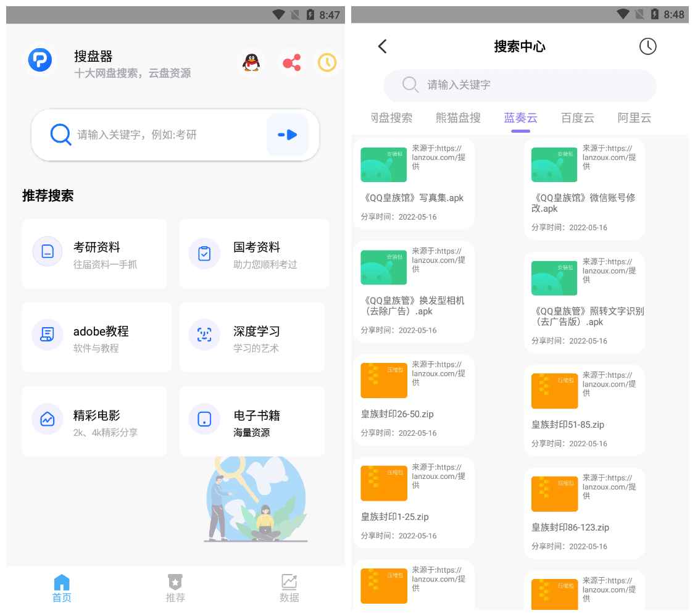The height and width of the screenshot is (616, 695).
Task: Open 皇族封印1-25.zip result
Action: [x=414, y=502]
